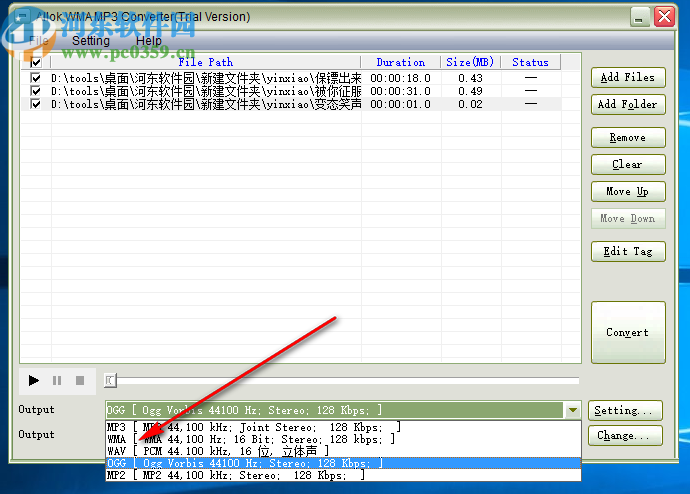Click the Remove button
This screenshot has height=494, width=690.
(628, 138)
